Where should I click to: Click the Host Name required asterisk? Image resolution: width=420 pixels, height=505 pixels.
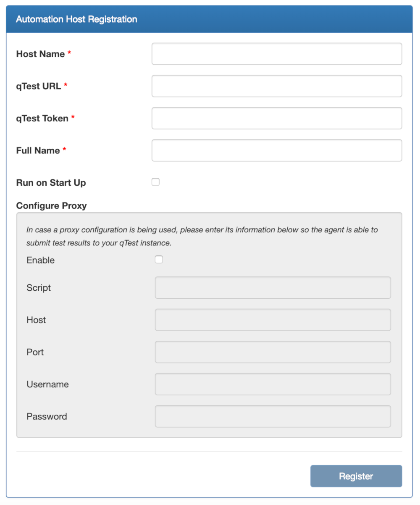point(69,51)
